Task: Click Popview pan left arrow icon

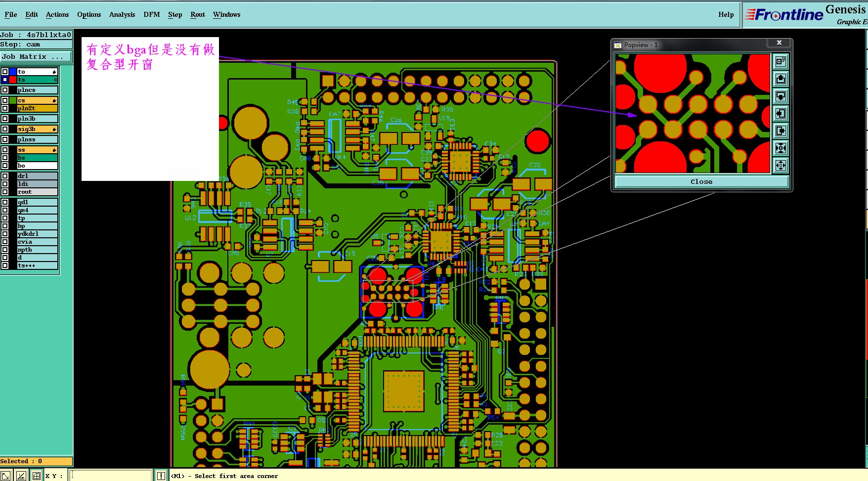Action: tap(781, 114)
